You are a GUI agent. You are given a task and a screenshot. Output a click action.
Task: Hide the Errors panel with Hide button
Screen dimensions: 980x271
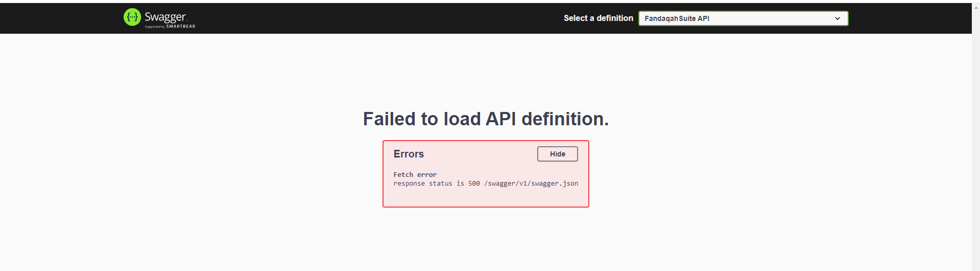(557, 154)
